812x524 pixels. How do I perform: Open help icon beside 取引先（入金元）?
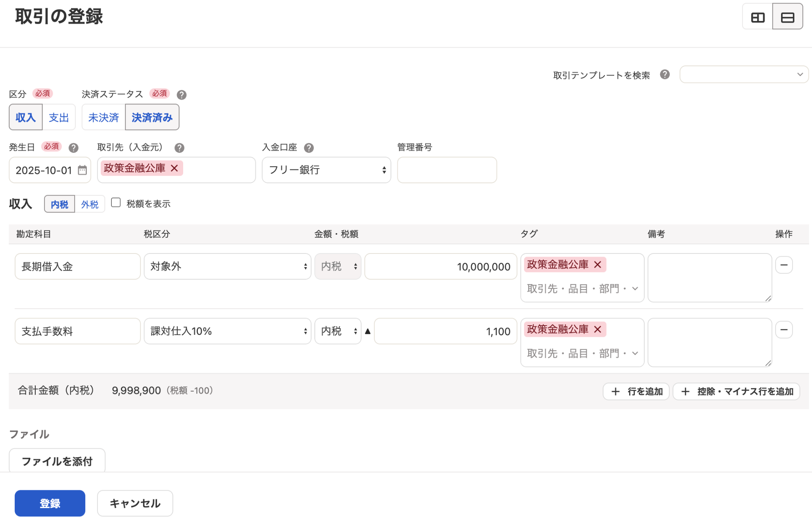(179, 148)
